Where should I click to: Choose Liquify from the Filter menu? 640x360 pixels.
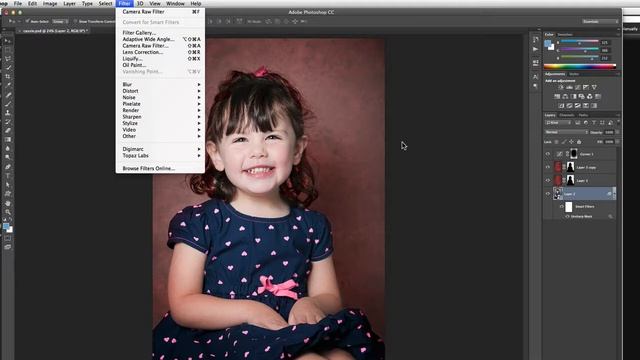[160, 59]
